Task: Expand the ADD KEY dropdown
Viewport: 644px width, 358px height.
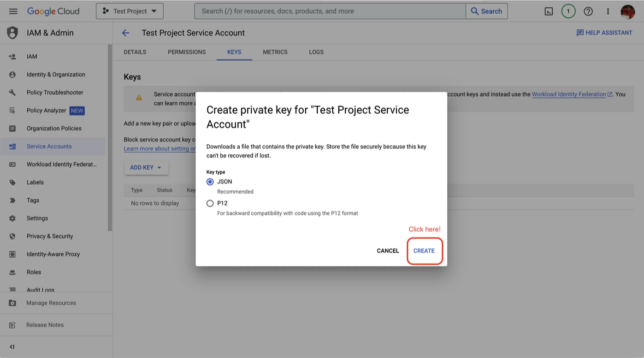Action: coord(146,168)
